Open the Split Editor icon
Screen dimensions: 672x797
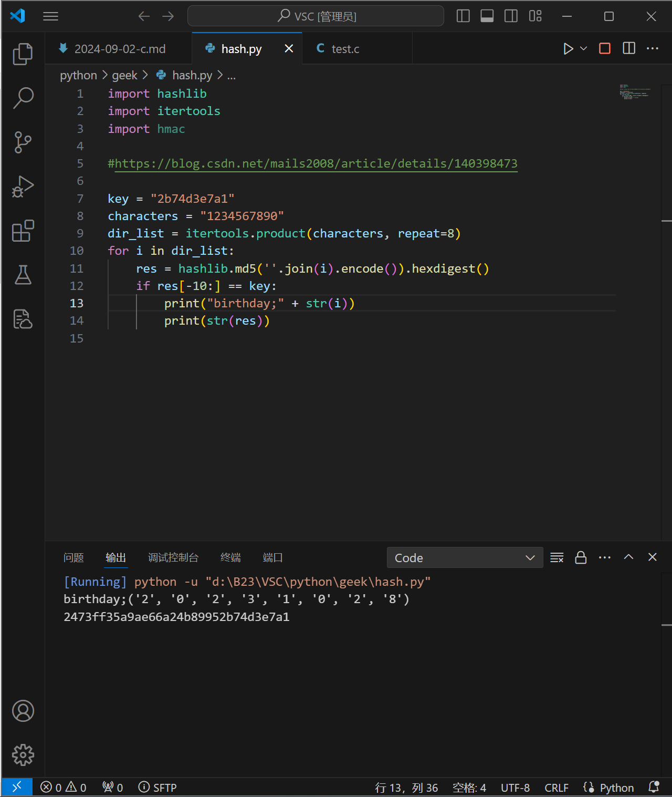pos(628,48)
